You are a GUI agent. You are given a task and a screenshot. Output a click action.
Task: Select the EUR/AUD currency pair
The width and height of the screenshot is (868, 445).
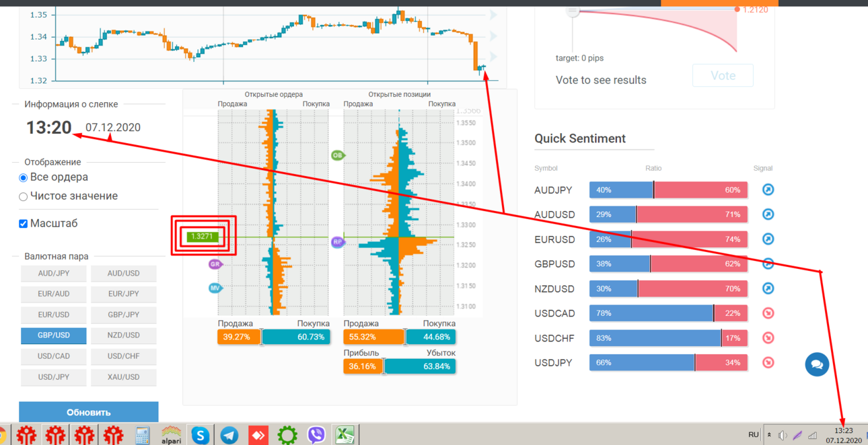pos(54,294)
